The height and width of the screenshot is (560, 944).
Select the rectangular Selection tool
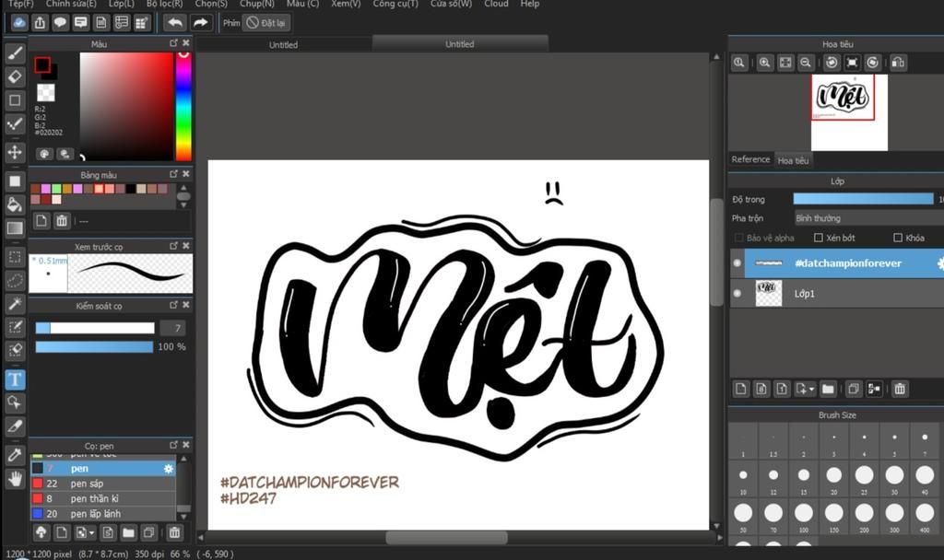[x=15, y=257]
